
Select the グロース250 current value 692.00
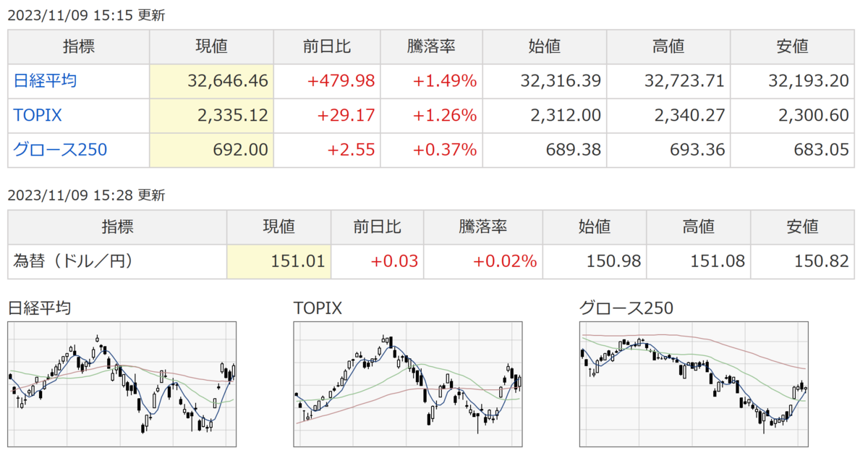[241, 150]
